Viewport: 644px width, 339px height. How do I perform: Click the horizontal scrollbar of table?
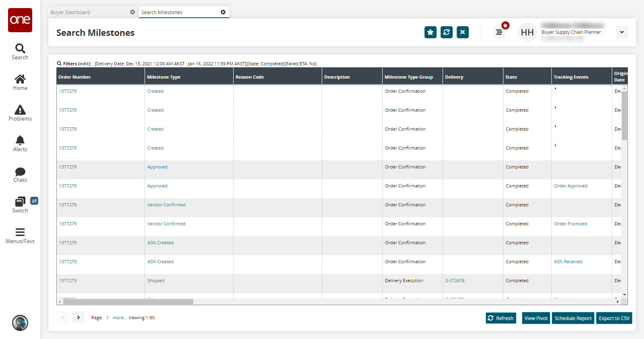tap(128, 302)
